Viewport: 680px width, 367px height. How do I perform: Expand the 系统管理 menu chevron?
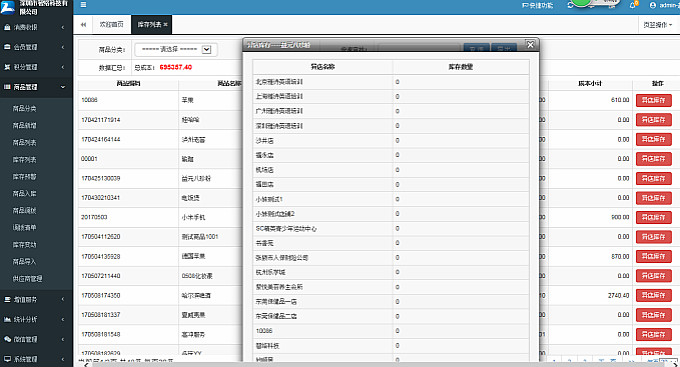tap(63, 359)
